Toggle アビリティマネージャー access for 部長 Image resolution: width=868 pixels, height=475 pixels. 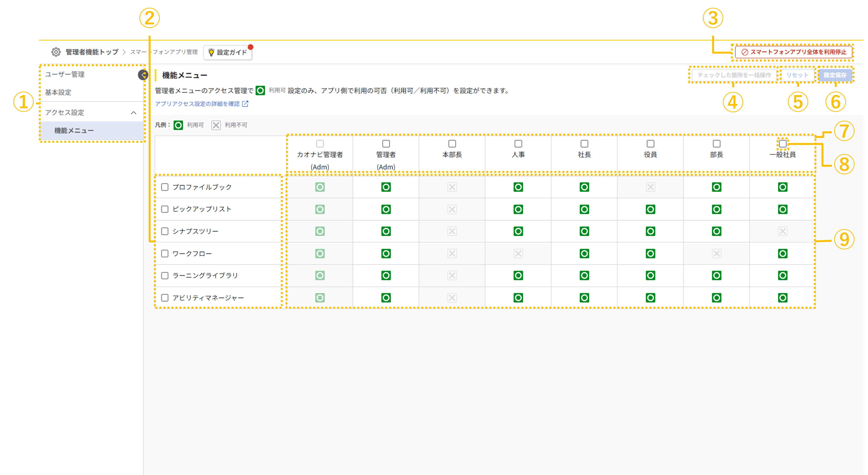[x=717, y=298]
